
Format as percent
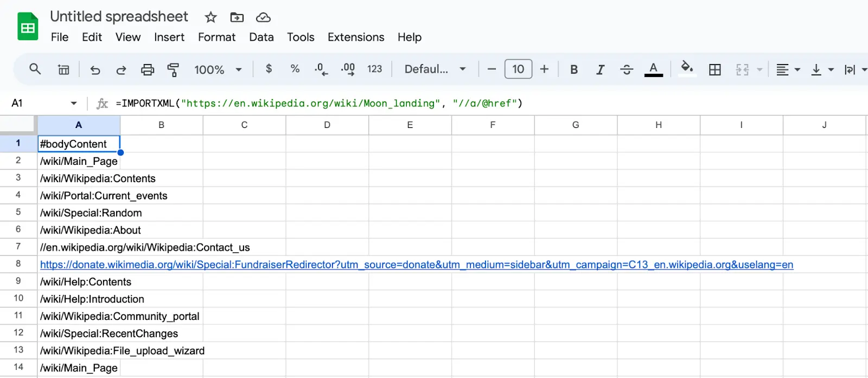(x=295, y=69)
